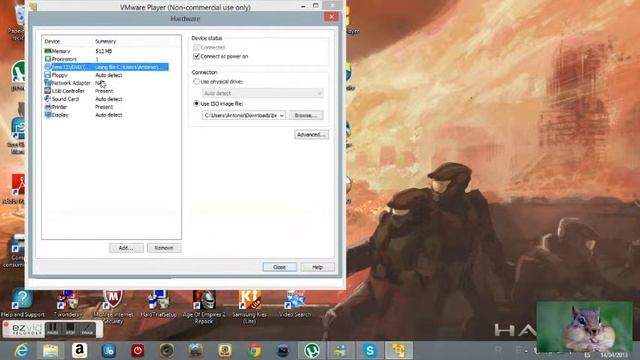Image resolution: width=640 pixels, height=360 pixels.
Task: Select the Memory device row icon
Action: pos(48,51)
